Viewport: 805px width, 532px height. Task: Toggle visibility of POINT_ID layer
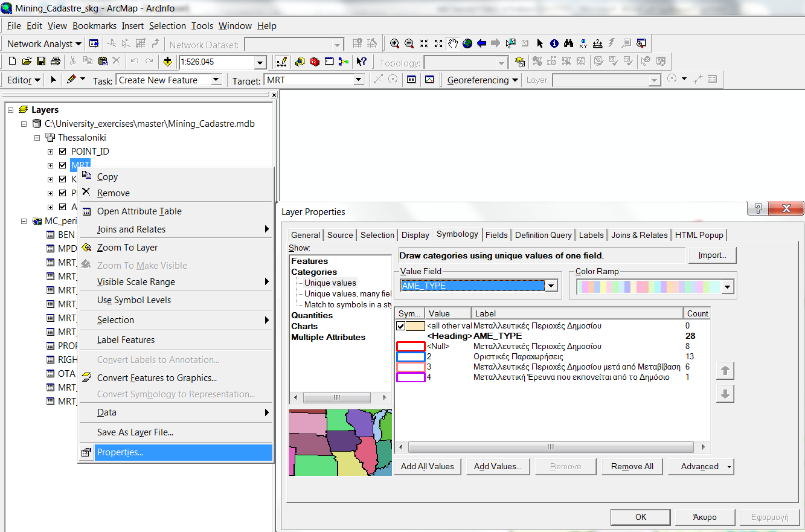pos(63,152)
